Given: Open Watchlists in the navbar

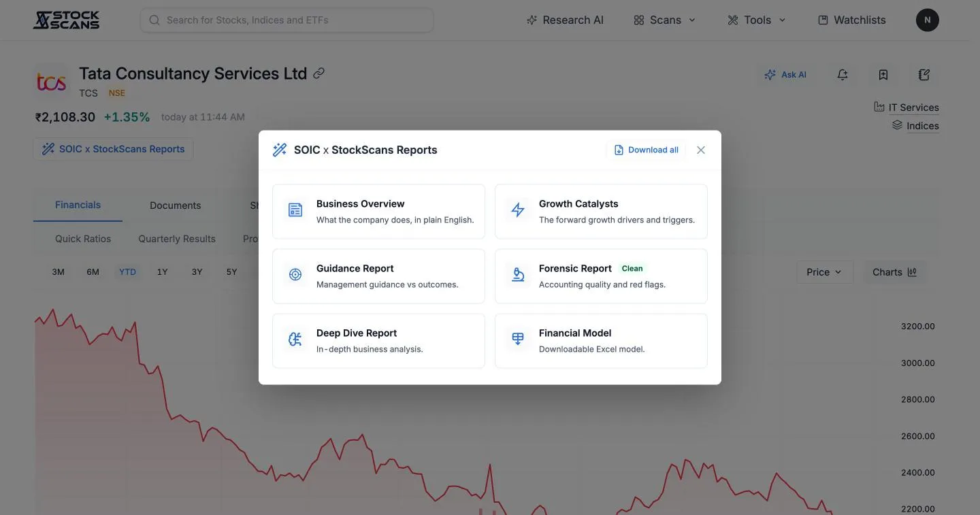Looking at the screenshot, I should (852, 20).
